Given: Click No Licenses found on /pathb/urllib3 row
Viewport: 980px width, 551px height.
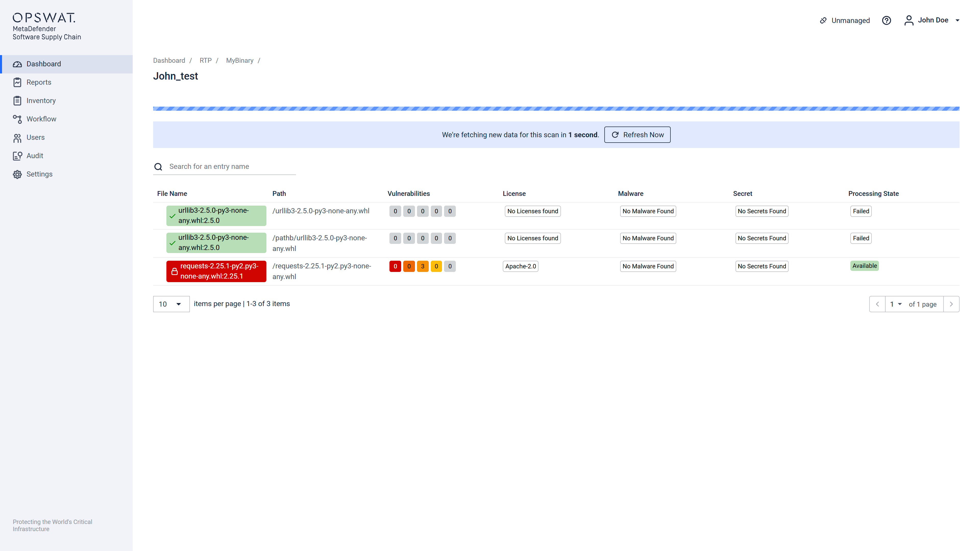Looking at the screenshot, I should click(x=533, y=239).
